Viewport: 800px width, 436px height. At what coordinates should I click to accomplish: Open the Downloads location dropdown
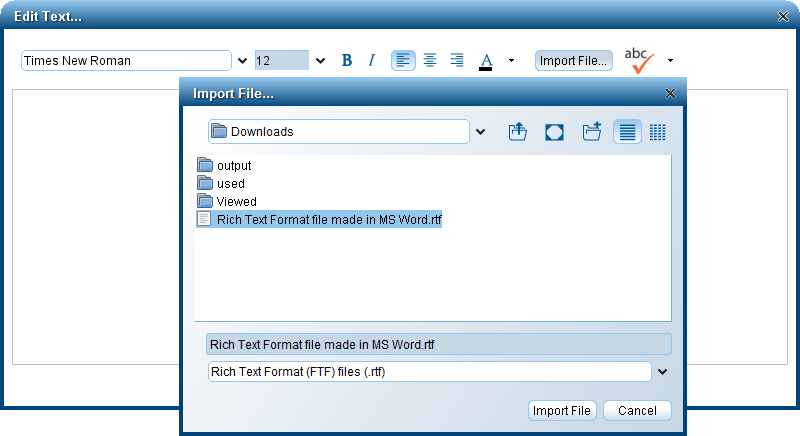pos(480,132)
